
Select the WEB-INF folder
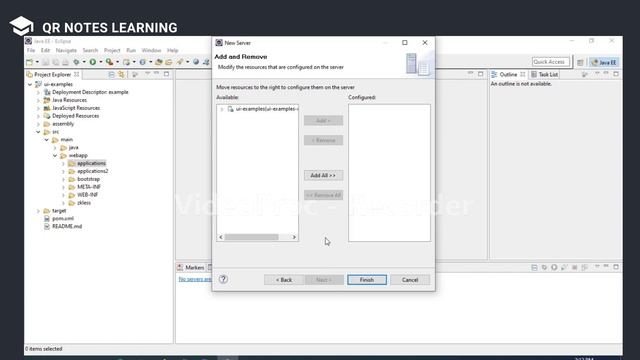click(x=87, y=195)
